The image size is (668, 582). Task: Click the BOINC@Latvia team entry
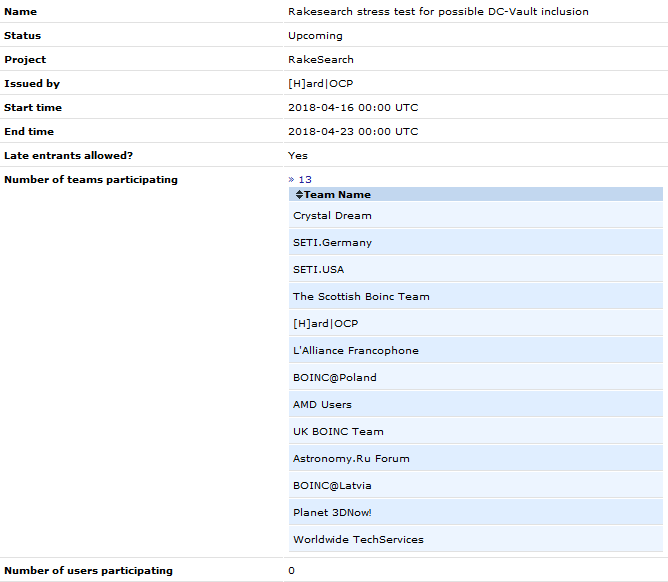coord(332,486)
